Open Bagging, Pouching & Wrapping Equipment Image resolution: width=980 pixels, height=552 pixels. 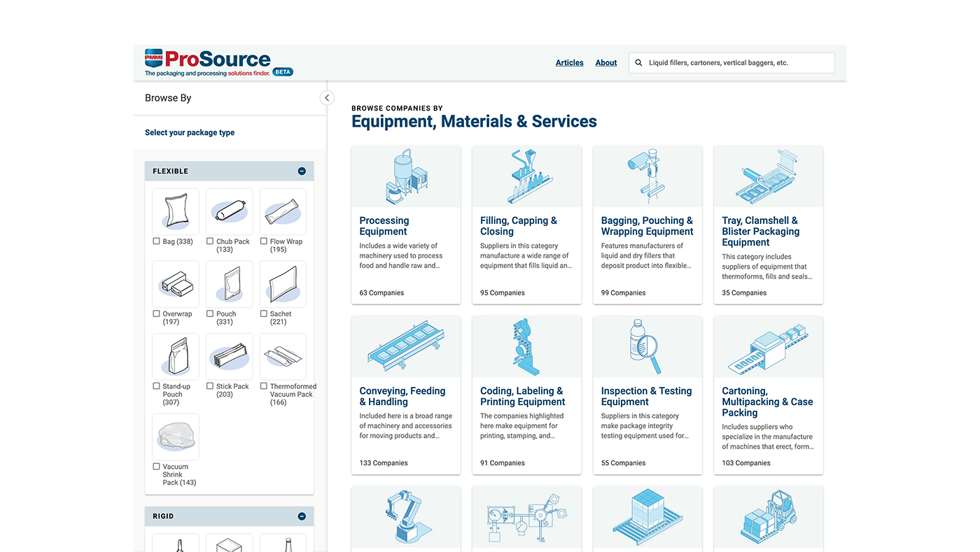click(x=647, y=226)
